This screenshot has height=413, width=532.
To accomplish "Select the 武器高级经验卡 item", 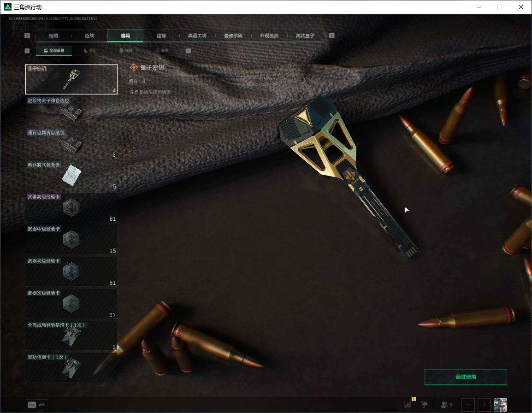I will click(x=71, y=208).
